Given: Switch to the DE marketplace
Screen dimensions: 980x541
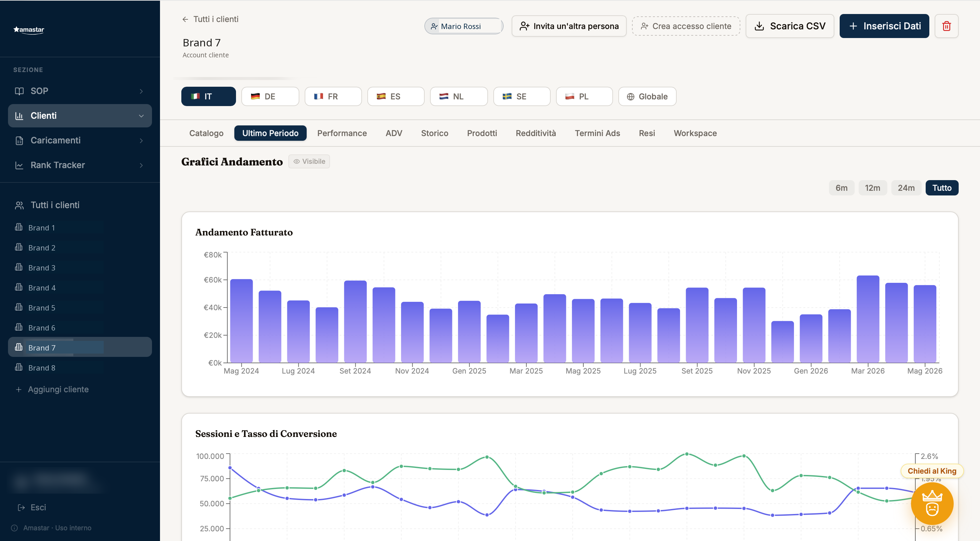Looking at the screenshot, I should click(270, 96).
